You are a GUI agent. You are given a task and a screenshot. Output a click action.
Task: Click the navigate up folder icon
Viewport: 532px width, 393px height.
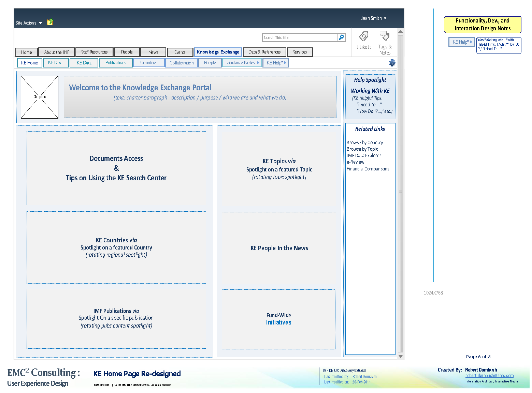[x=50, y=22]
